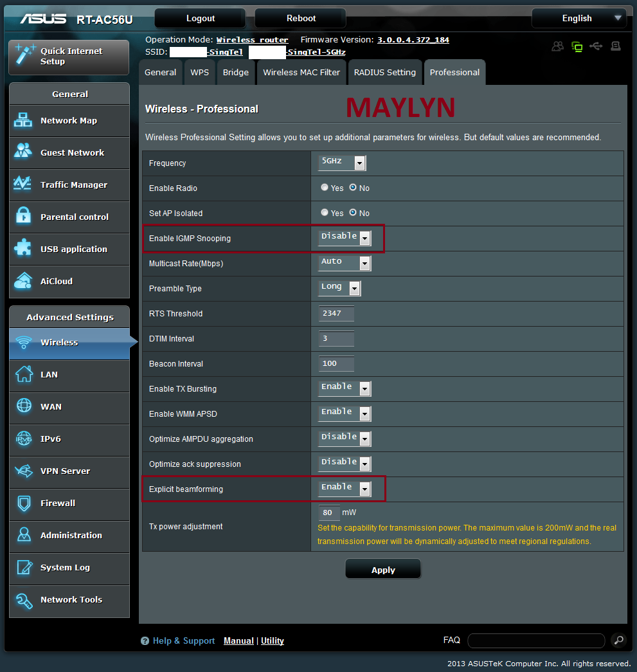Screen dimensions: 637x672
Task: Select No for Set AP Isolated
Action: point(353,213)
